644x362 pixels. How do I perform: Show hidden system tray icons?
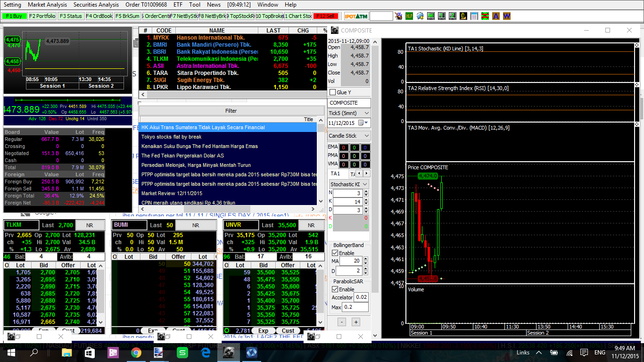(539, 353)
